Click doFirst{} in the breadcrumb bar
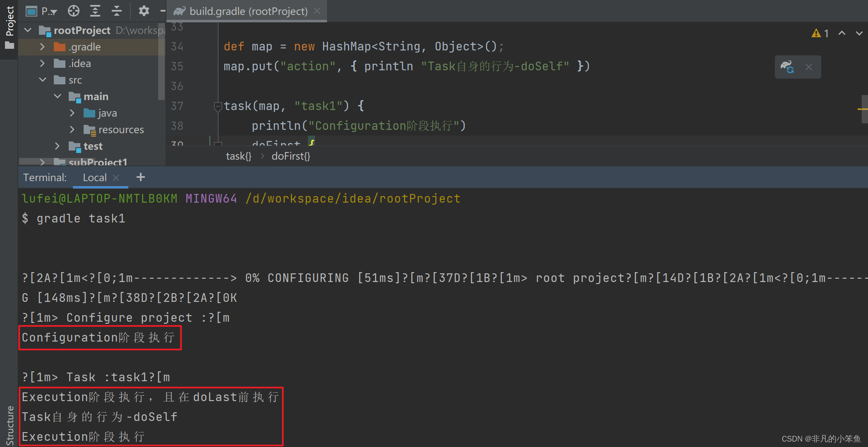The image size is (868, 447). [291, 156]
